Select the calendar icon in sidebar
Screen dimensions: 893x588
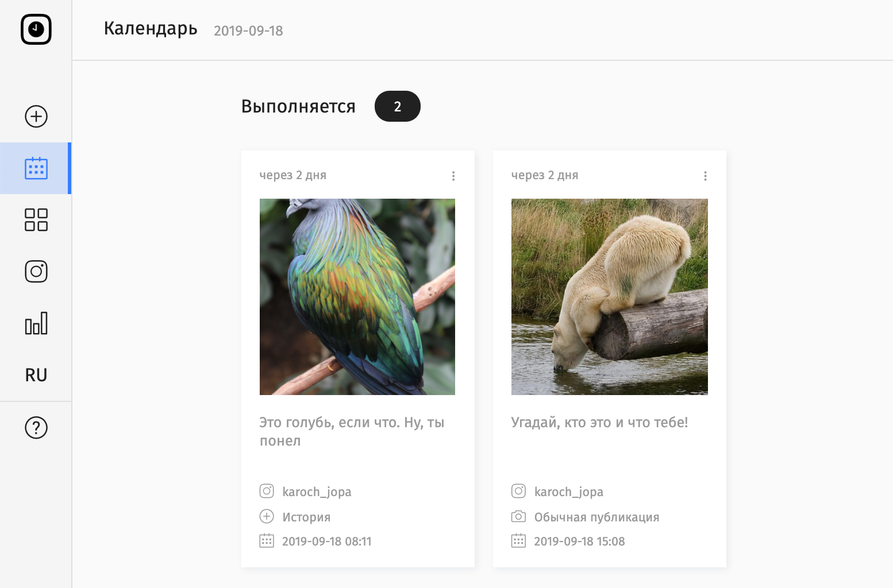point(36,168)
